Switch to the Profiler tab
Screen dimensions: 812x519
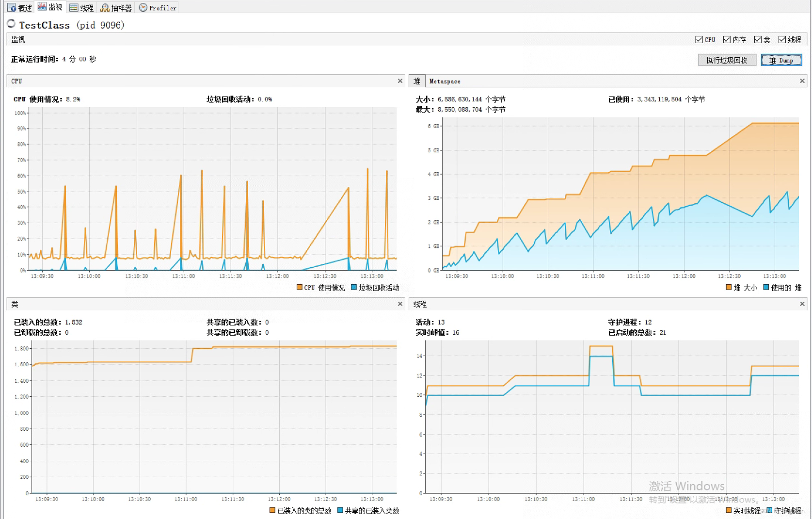tap(158, 7)
